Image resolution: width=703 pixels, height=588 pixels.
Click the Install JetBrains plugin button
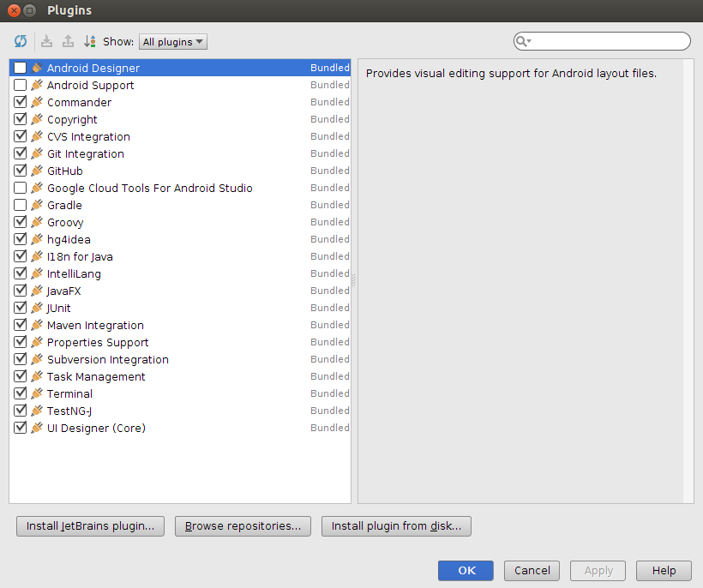click(x=90, y=526)
